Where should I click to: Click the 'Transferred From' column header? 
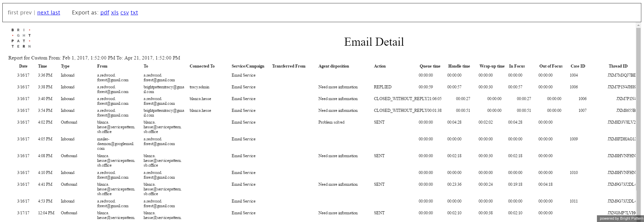[289, 66]
